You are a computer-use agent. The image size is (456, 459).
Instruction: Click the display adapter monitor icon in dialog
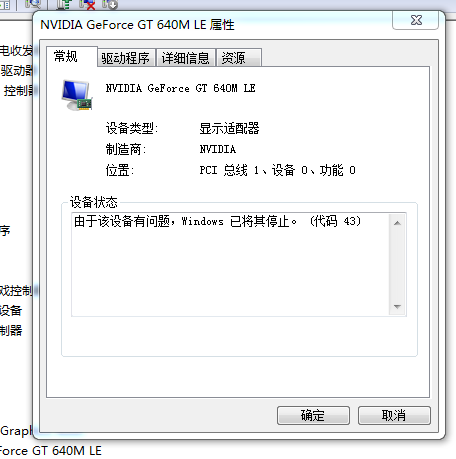(x=77, y=95)
